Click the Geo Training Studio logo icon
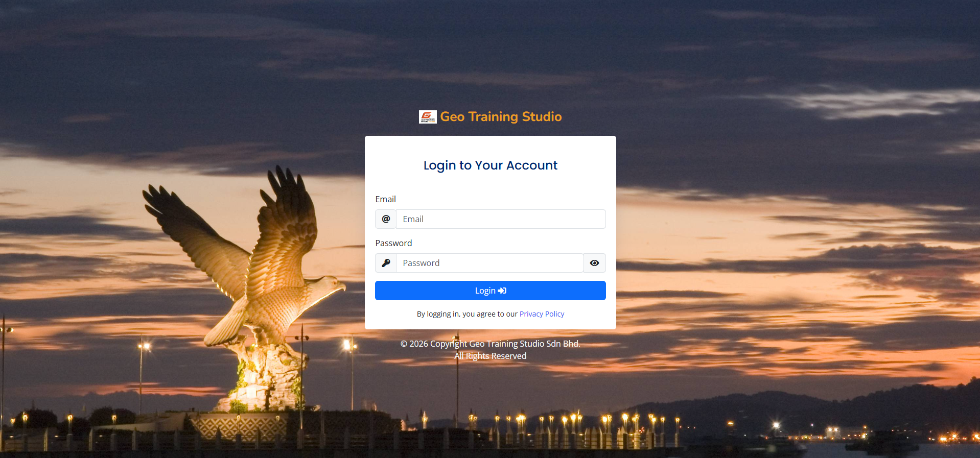Screen dimensions: 980x458 [428, 117]
